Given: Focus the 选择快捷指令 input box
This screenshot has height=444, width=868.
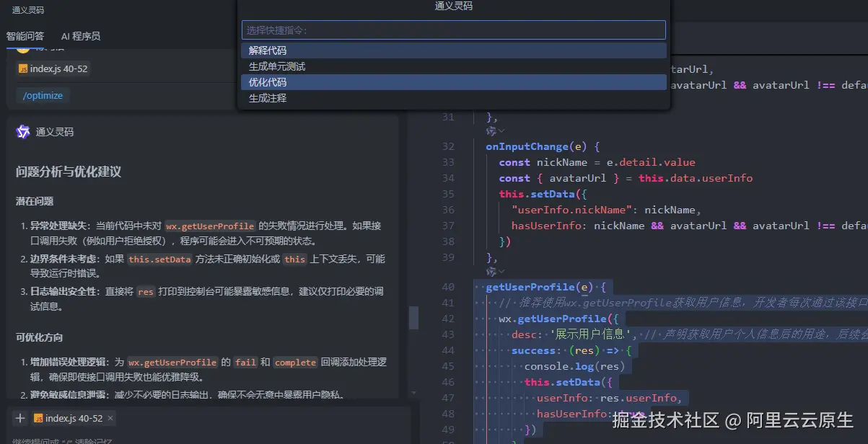Looking at the screenshot, I should (x=453, y=30).
